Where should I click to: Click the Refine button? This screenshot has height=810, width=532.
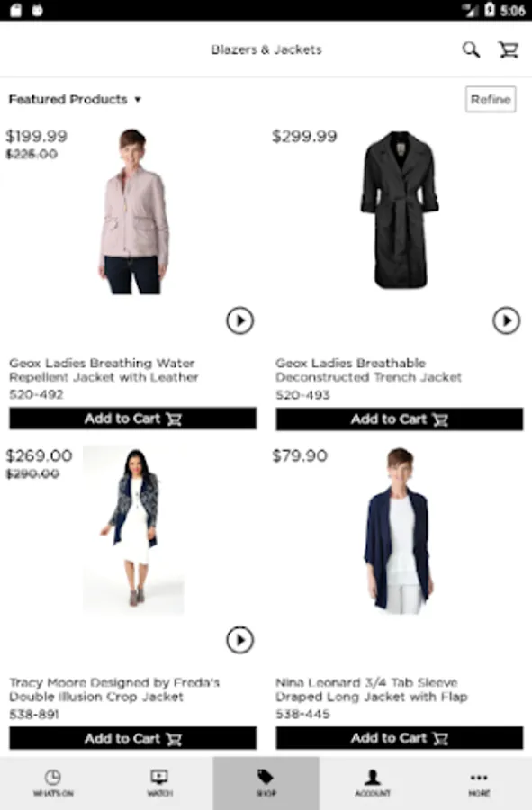click(491, 99)
